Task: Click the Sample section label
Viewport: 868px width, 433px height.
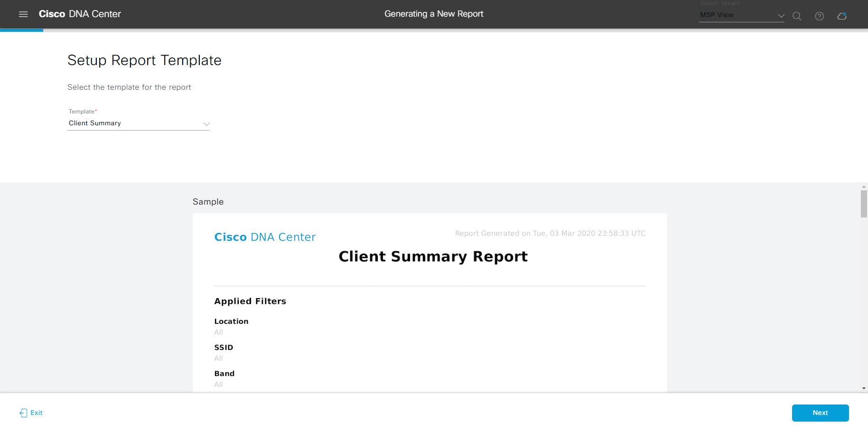Action: 208,202
